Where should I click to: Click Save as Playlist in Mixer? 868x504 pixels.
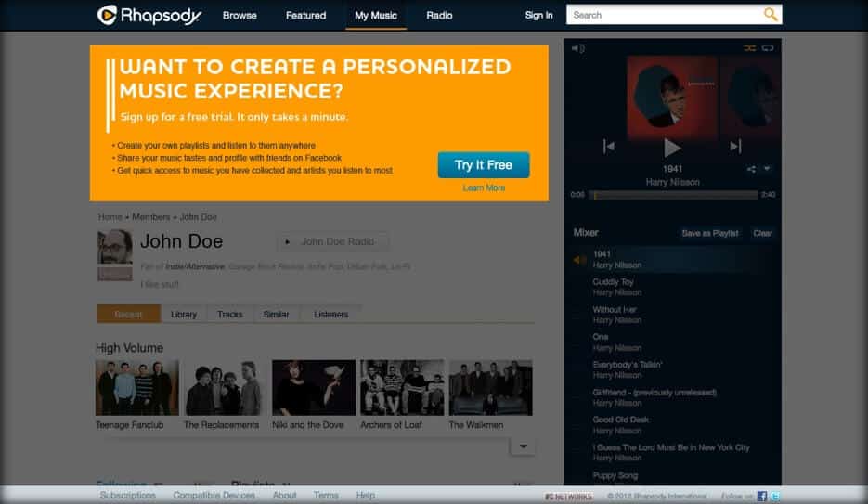click(x=709, y=233)
